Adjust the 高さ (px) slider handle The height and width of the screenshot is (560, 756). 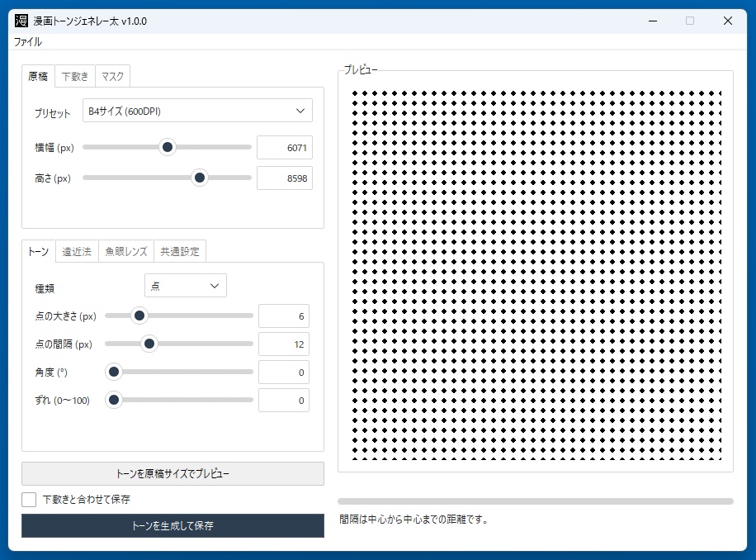tap(199, 178)
